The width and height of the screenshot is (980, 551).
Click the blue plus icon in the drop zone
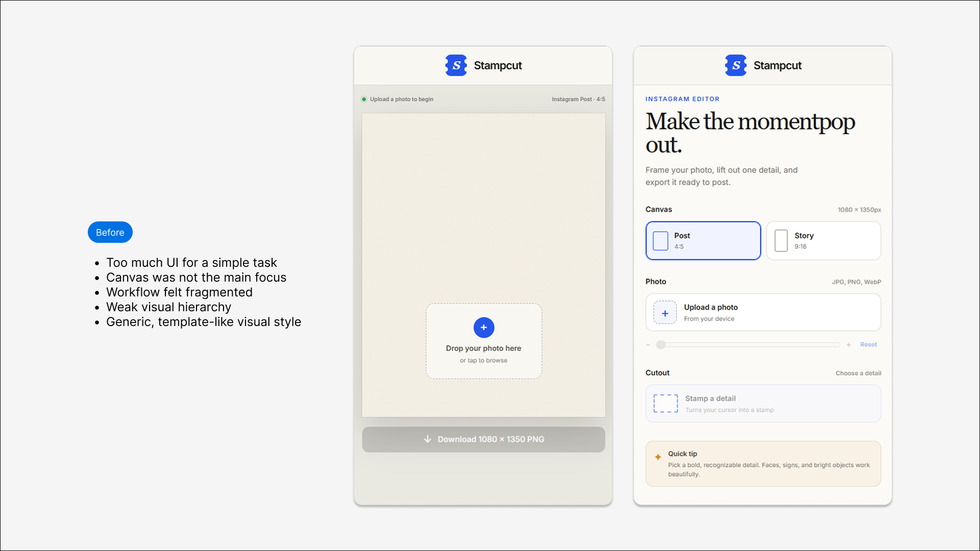(x=484, y=328)
